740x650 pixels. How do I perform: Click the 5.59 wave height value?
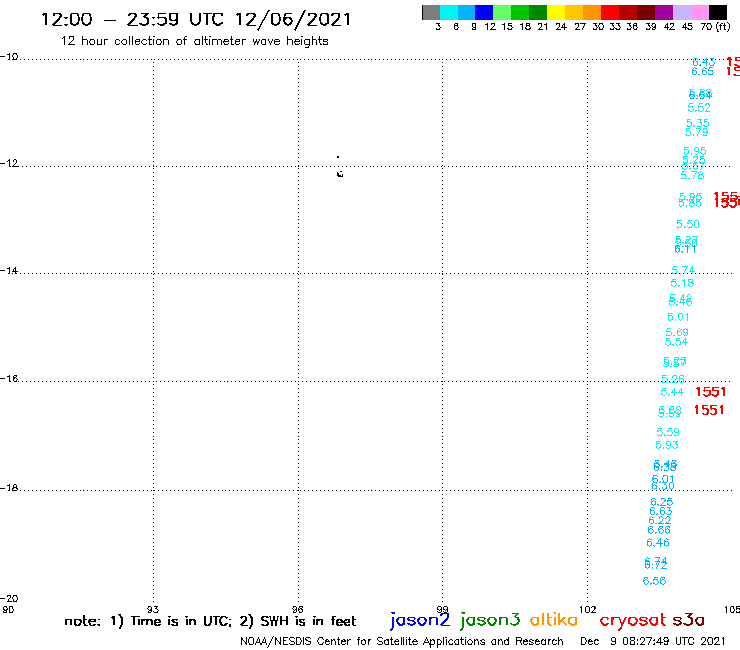click(668, 432)
